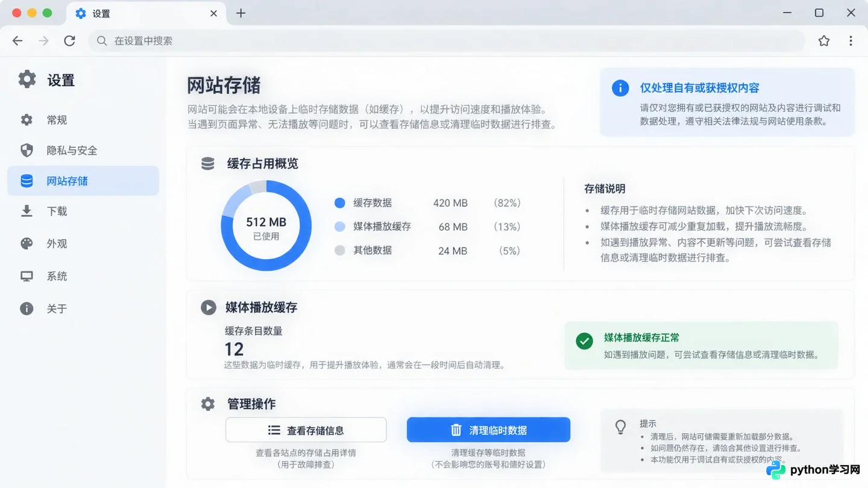The image size is (868, 488).
Task: Click the （82%） percentage
Action: pos(507,203)
